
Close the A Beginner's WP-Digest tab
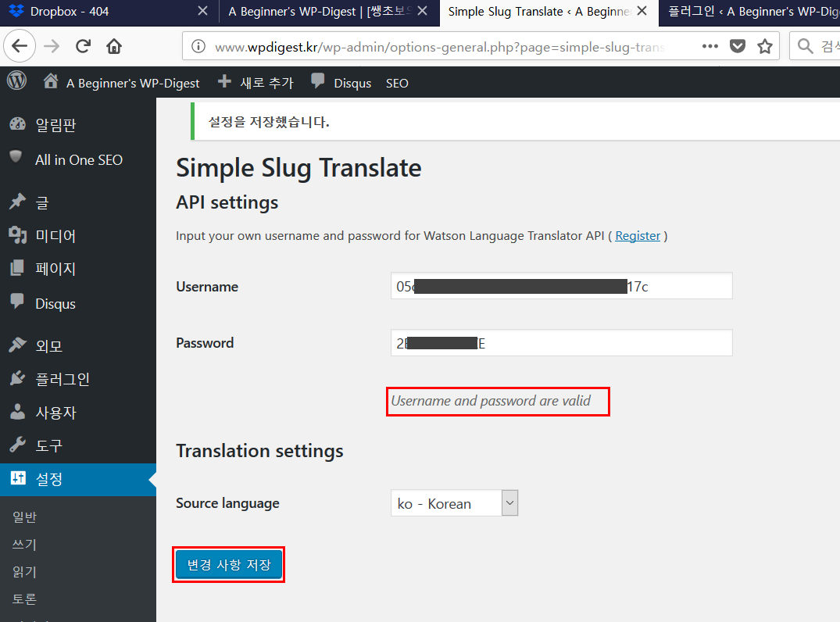point(422,11)
